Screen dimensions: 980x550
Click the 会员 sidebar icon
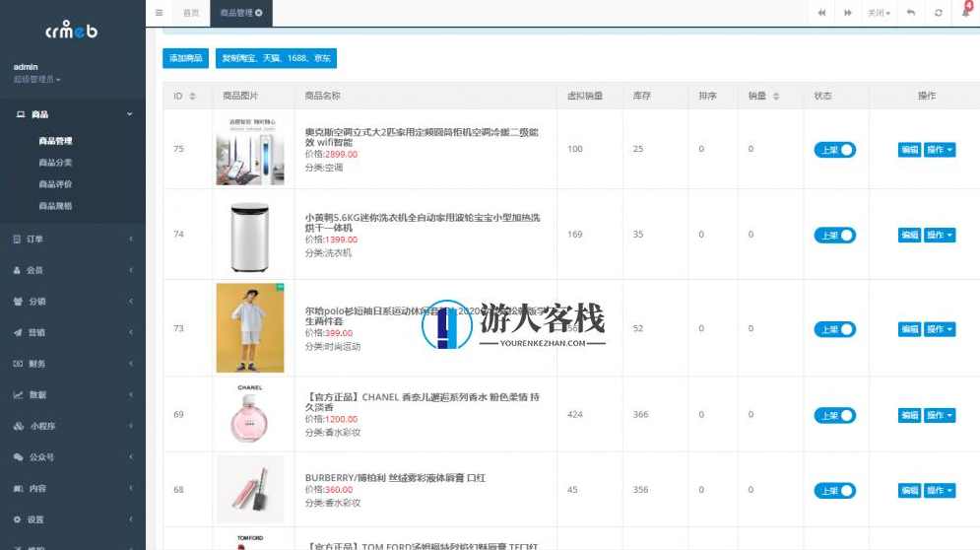pos(17,270)
